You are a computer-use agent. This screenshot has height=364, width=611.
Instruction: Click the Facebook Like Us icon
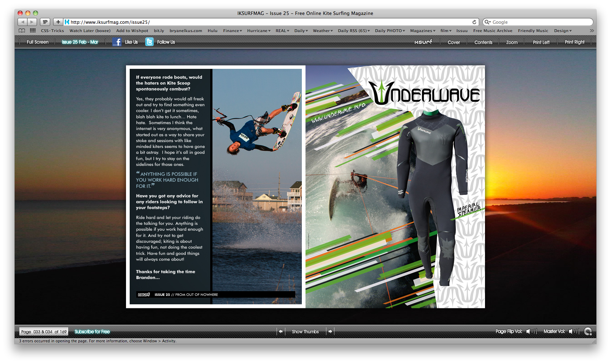tap(117, 42)
